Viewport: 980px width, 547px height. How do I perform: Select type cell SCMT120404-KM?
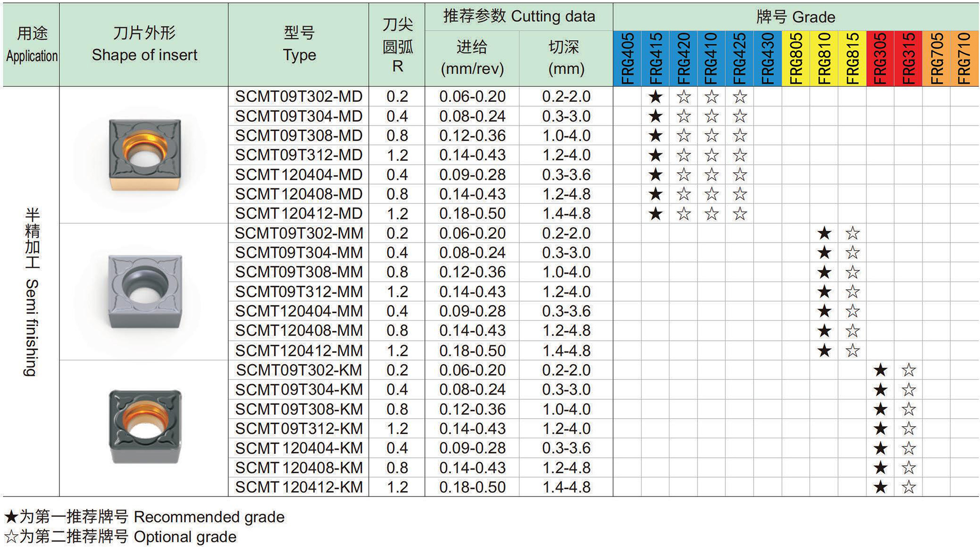[x=299, y=448]
